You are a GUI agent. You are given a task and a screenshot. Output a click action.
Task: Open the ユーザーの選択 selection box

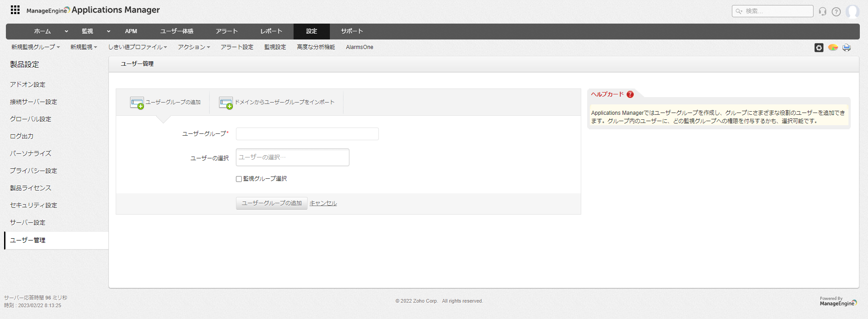coord(293,157)
